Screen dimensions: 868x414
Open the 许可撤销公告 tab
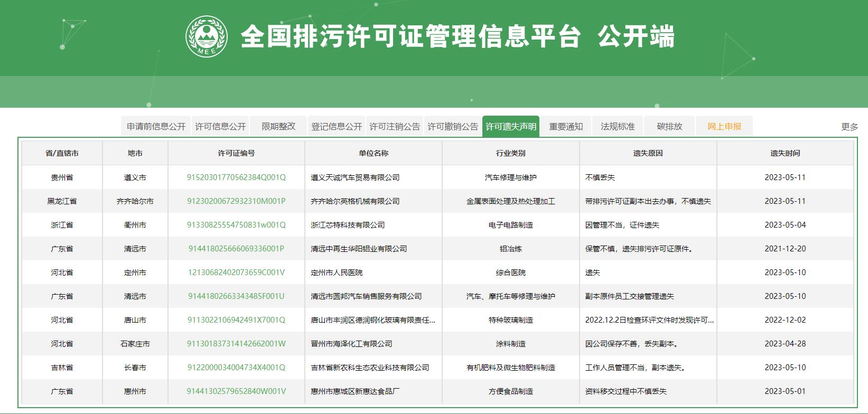point(453,126)
